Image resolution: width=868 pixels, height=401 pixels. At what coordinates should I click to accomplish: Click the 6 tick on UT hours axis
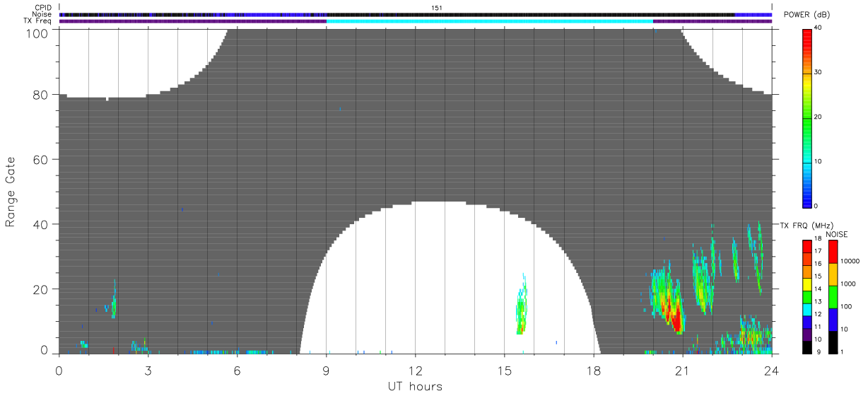click(x=237, y=370)
